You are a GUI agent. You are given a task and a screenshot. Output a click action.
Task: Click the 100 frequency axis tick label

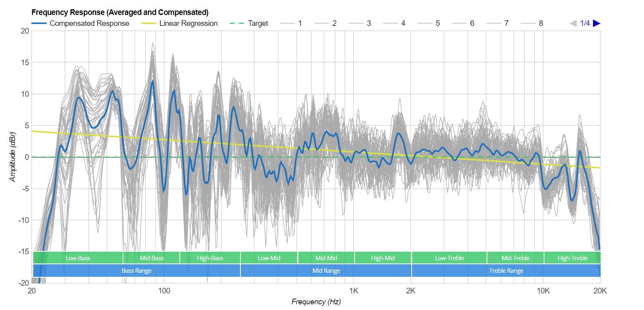(164, 291)
